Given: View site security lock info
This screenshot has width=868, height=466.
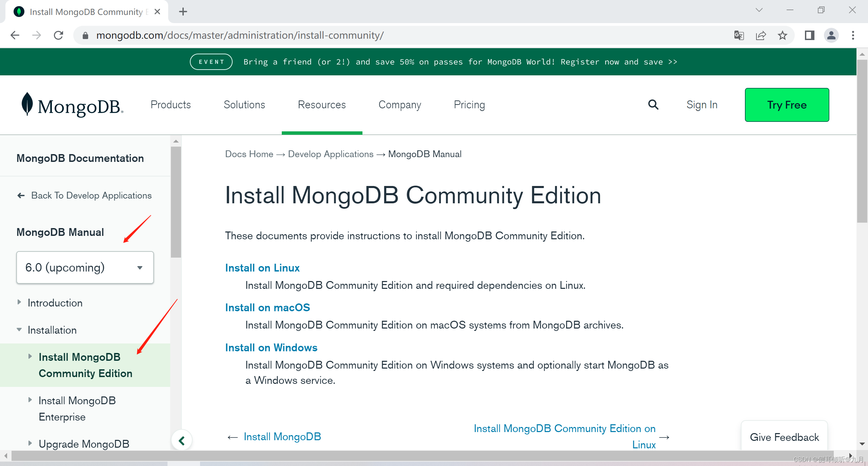Looking at the screenshot, I should pos(85,35).
